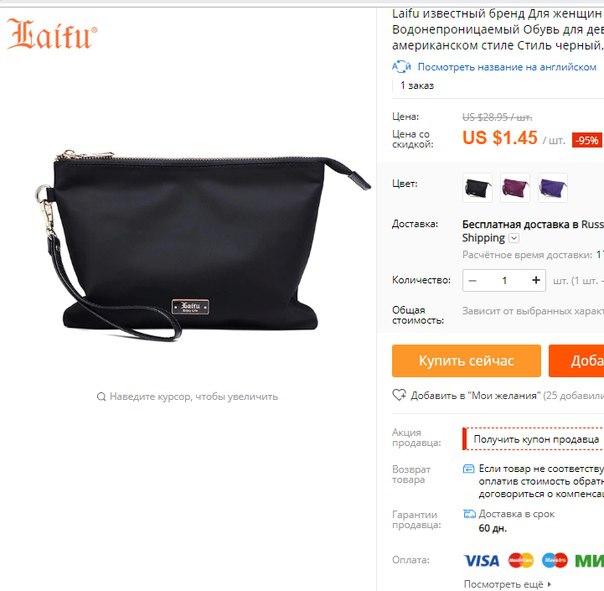Click the Купить сейчас button

466,361
